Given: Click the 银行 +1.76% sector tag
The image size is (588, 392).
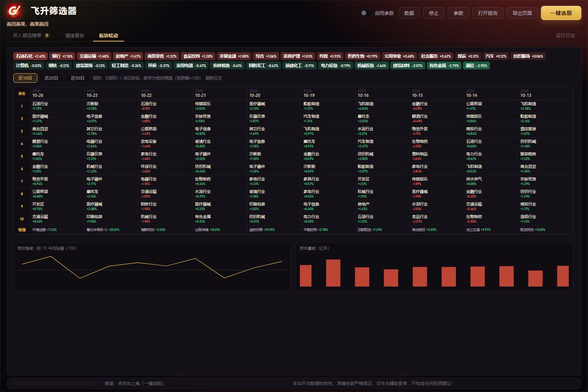Looking at the screenshot, I should tap(63, 56).
